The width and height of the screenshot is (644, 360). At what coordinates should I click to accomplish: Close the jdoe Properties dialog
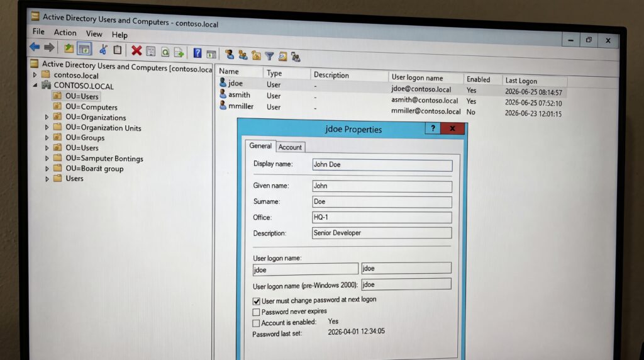click(453, 128)
